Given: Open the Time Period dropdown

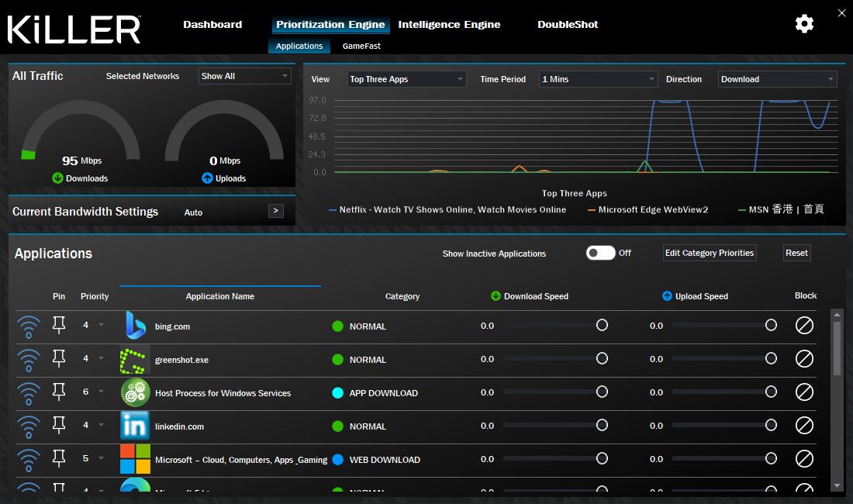Looking at the screenshot, I should 598,79.
